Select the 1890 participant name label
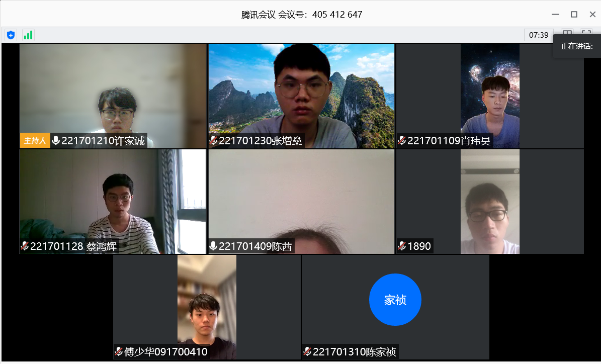Screen dimensions: 601x364 point(419,246)
